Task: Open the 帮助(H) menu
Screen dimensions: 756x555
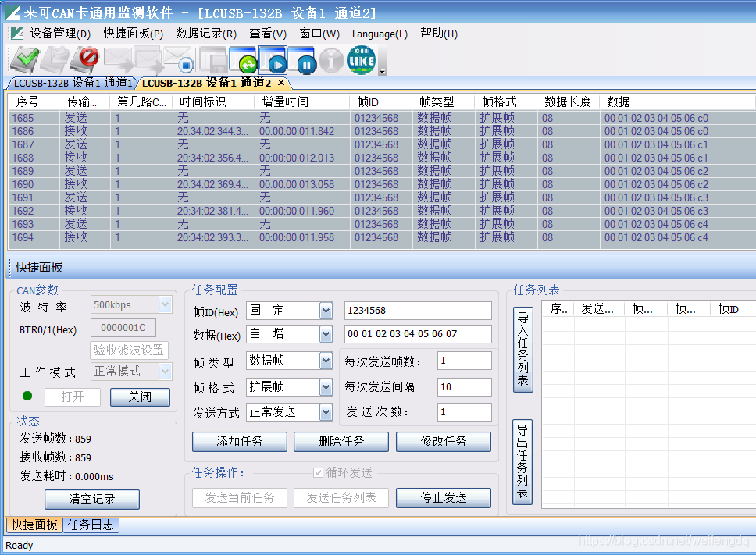Action: pos(439,34)
